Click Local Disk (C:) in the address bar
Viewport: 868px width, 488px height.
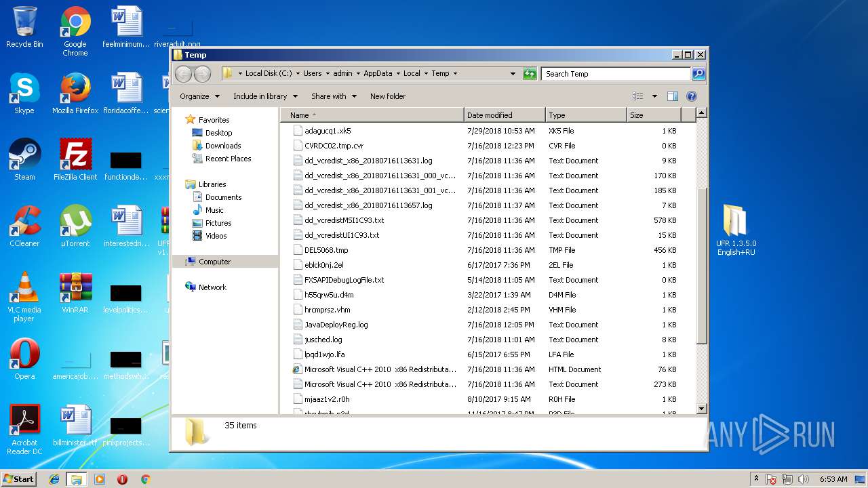point(268,74)
